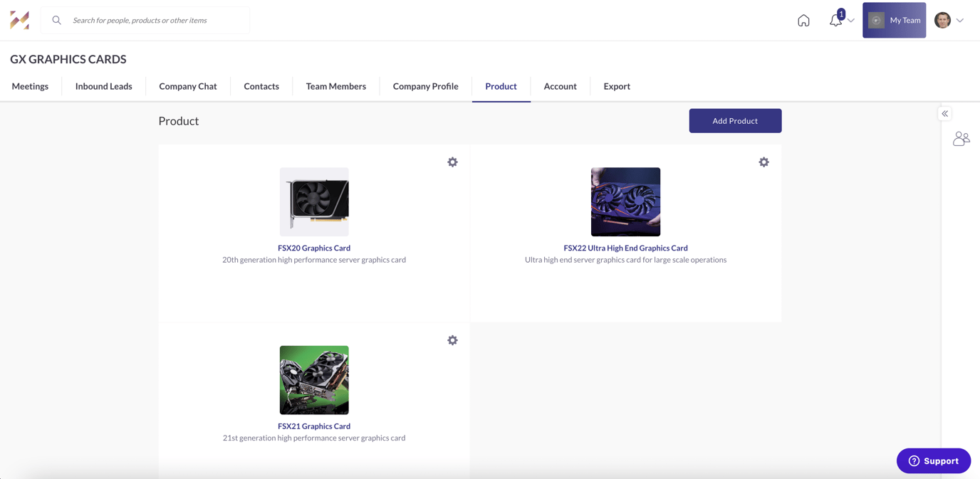
Task: Open the home icon in header
Action: [803, 21]
